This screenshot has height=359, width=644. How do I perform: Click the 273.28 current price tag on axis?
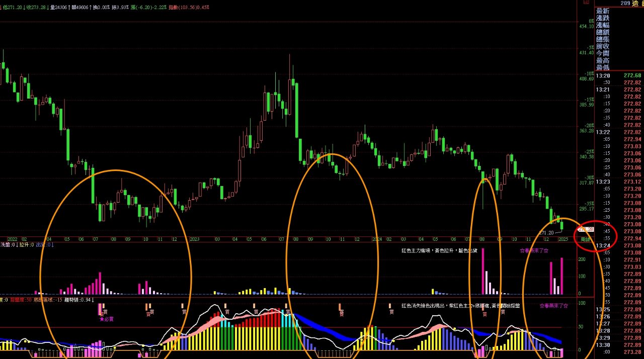(x=585, y=229)
